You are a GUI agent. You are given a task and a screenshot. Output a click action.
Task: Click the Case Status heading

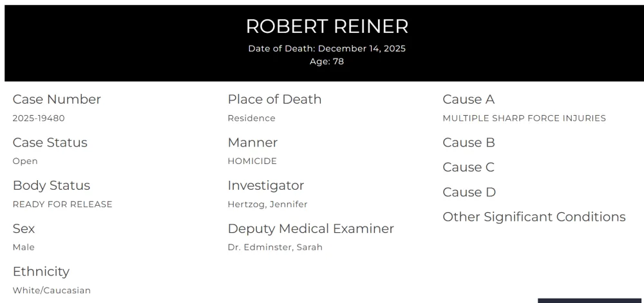point(50,142)
